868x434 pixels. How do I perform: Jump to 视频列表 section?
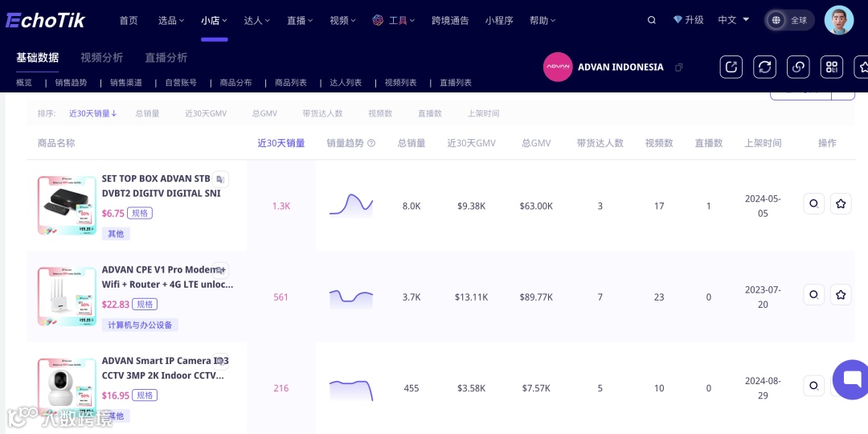point(400,83)
